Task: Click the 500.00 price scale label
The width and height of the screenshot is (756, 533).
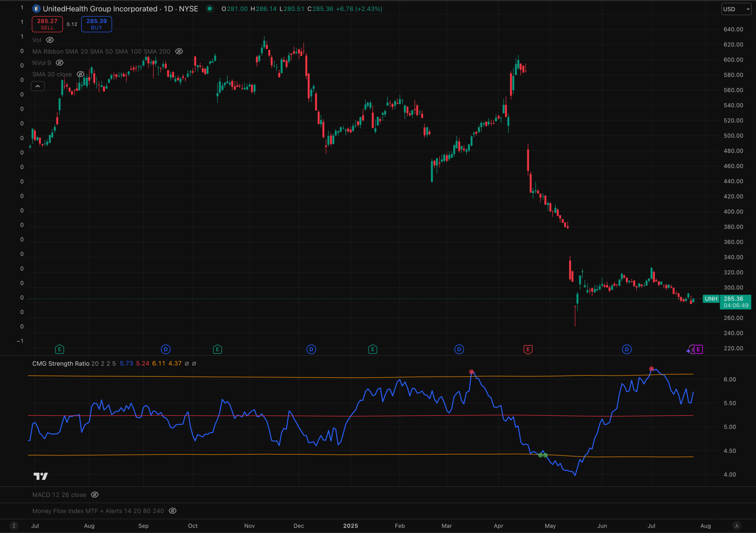Action: pyautogui.click(x=733, y=136)
